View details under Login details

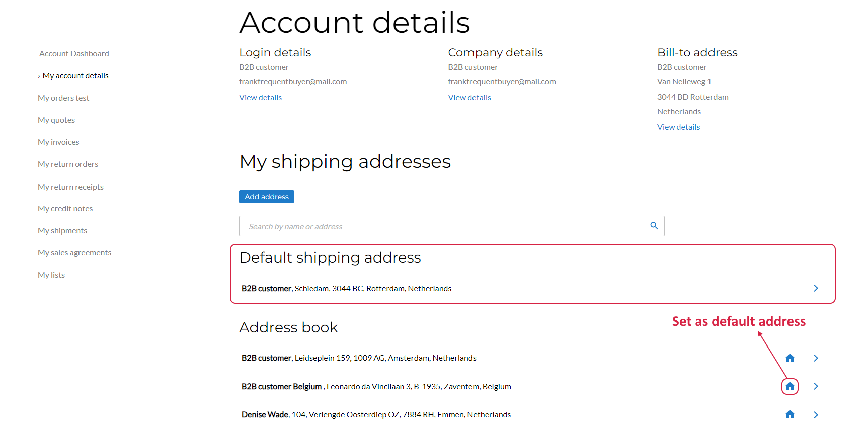coord(260,97)
